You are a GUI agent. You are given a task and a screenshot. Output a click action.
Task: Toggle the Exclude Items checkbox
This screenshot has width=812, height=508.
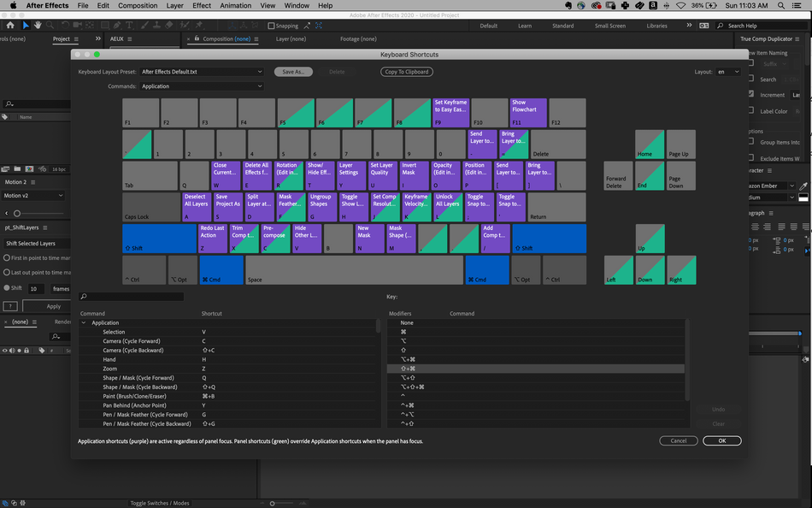click(x=751, y=157)
